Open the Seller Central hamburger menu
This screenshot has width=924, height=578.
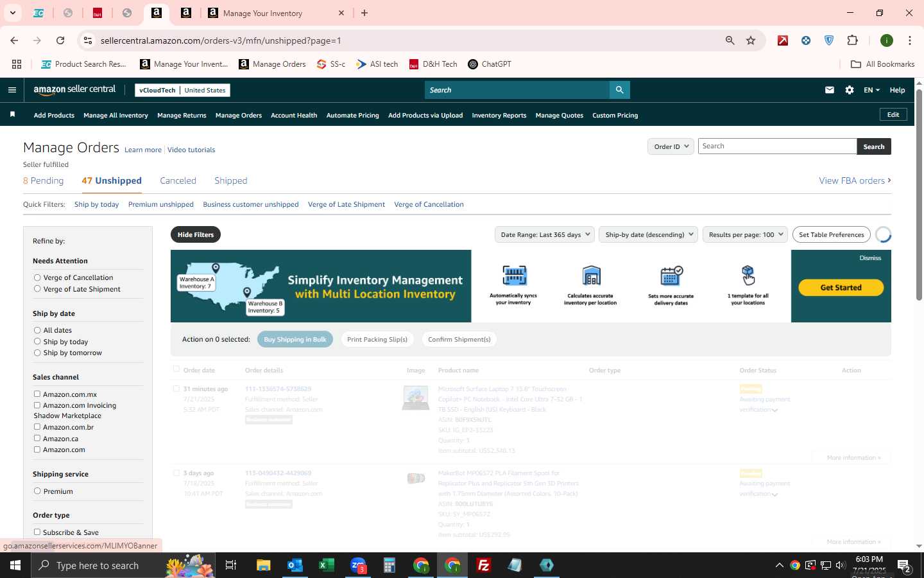click(x=12, y=90)
